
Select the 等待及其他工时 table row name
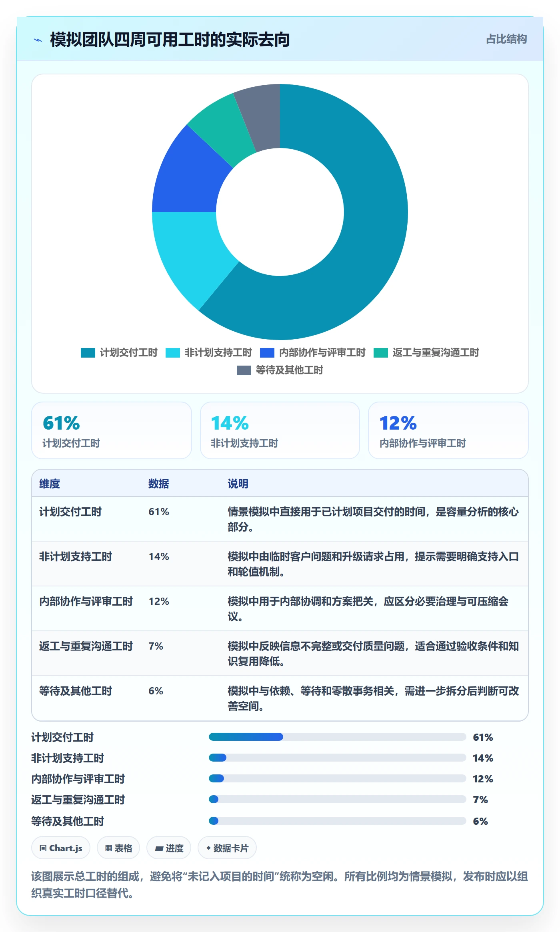[x=76, y=691]
